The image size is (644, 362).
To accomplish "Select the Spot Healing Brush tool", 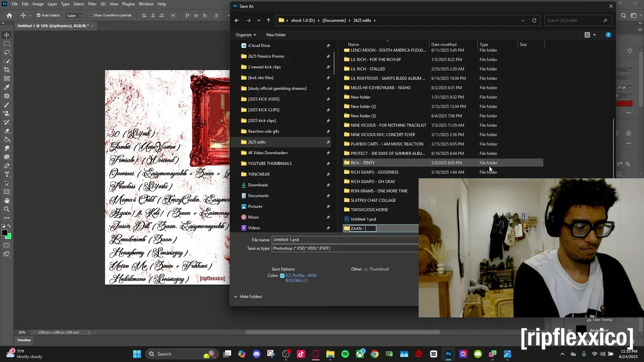I will point(7,96).
